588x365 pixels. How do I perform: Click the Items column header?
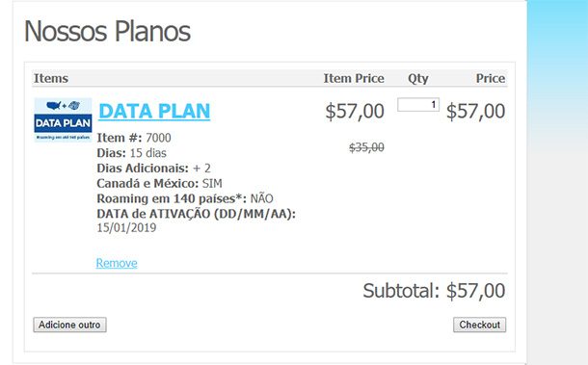[x=51, y=78]
